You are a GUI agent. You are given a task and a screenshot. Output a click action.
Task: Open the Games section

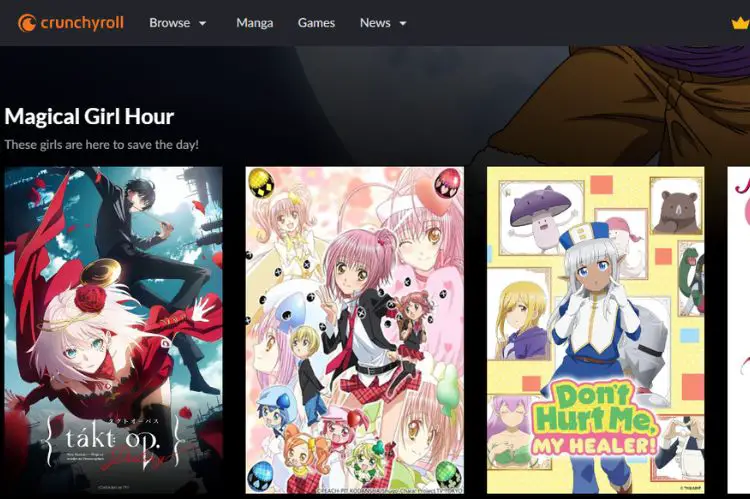[316, 23]
